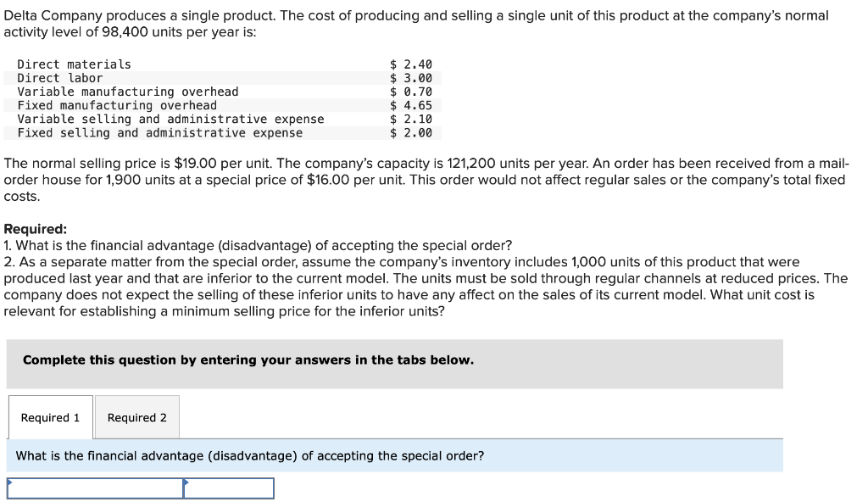Click the Direct labor row label
Viewport: 868px width, 502px height.
coord(60,78)
